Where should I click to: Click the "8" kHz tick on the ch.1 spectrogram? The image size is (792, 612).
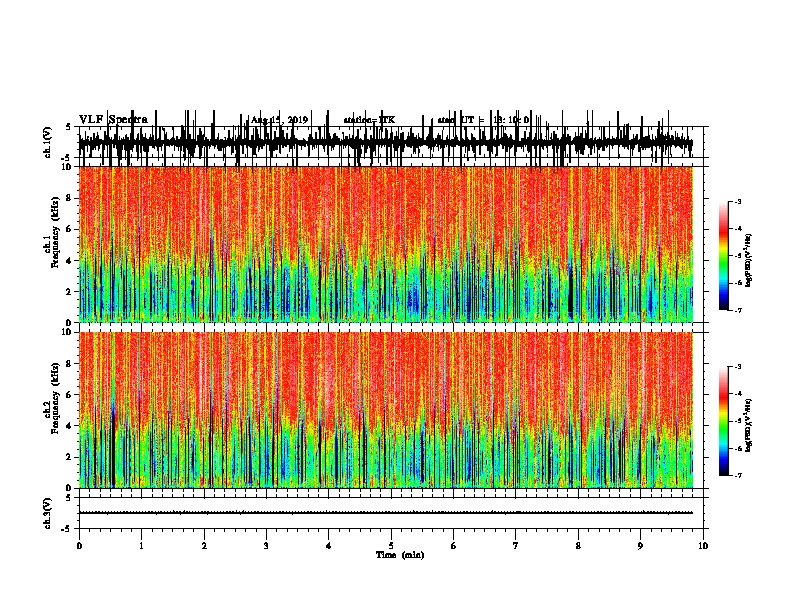(x=69, y=198)
